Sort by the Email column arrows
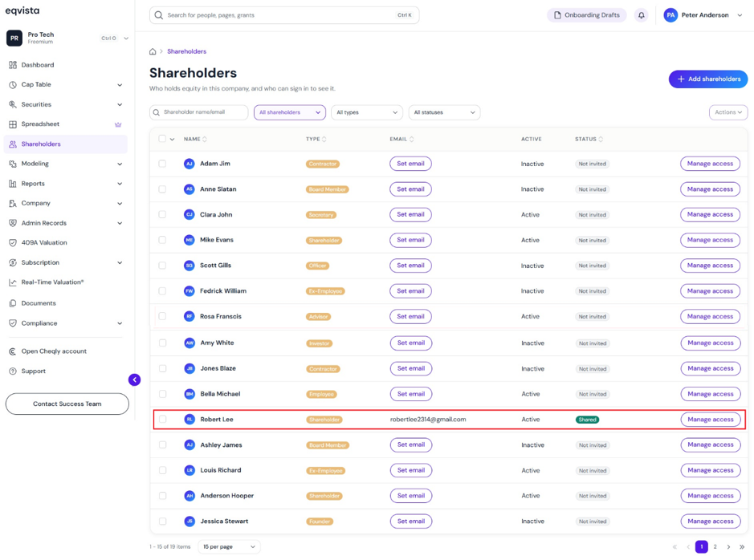Viewport: 754px width, 560px height. click(412, 140)
